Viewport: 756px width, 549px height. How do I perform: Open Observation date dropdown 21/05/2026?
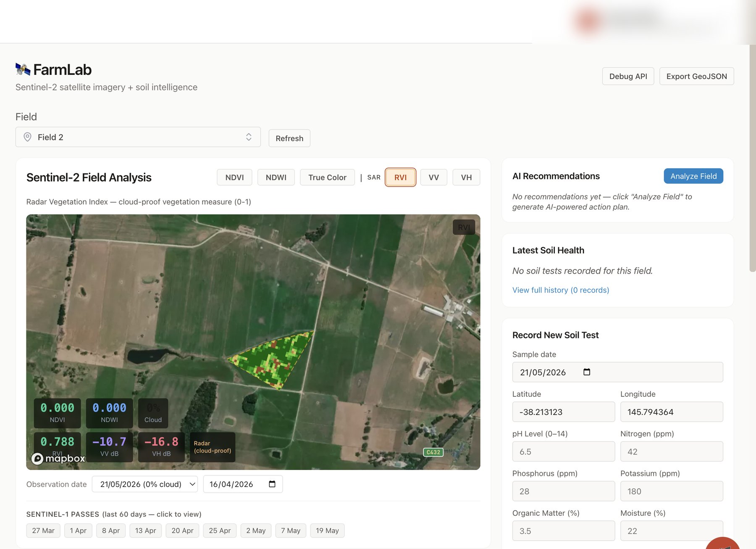145,484
